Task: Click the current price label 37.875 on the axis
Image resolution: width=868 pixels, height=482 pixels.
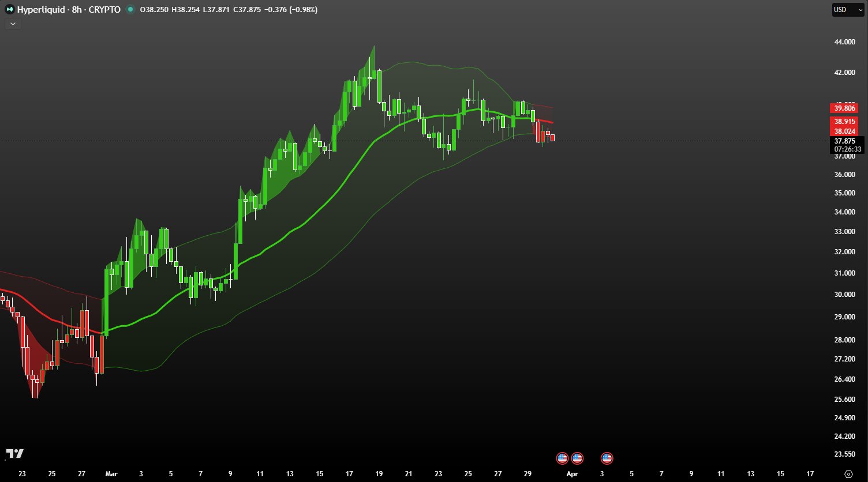Action: click(x=845, y=141)
